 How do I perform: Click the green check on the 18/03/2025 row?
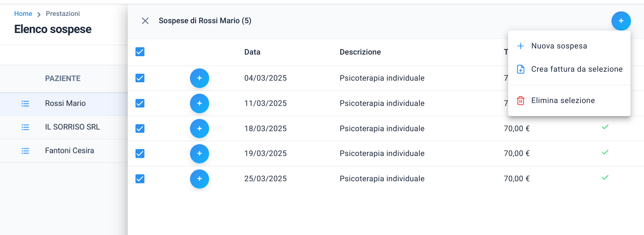(x=605, y=127)
